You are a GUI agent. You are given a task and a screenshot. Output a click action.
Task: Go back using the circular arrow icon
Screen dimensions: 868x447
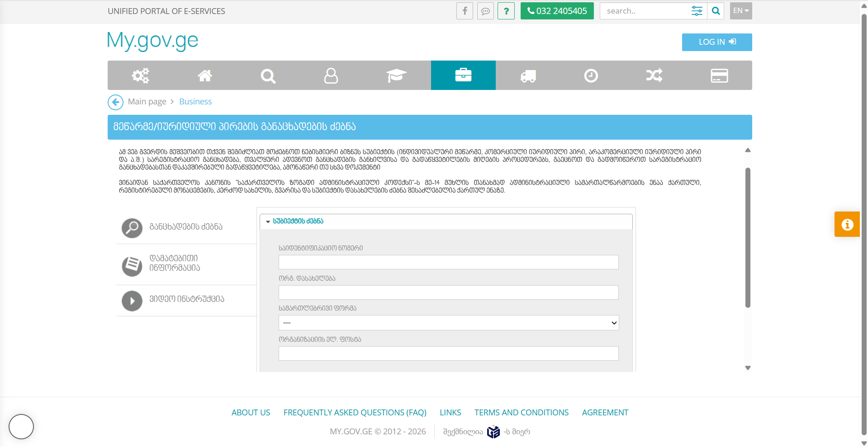[x=115, y=102]
